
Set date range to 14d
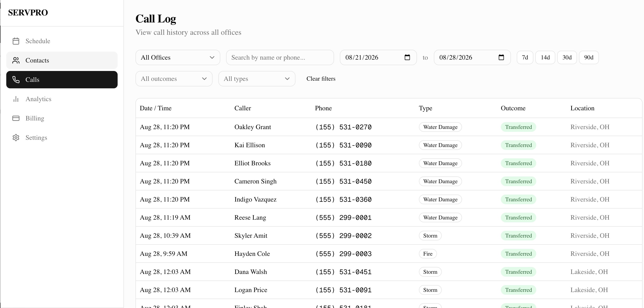(545, 58)
